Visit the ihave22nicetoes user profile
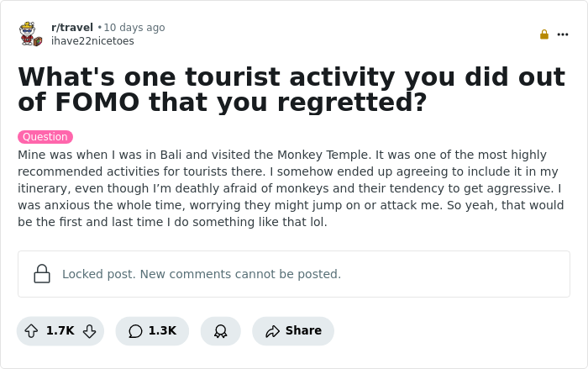This screenshot has height=369, width=588. (x=92, y=41)
